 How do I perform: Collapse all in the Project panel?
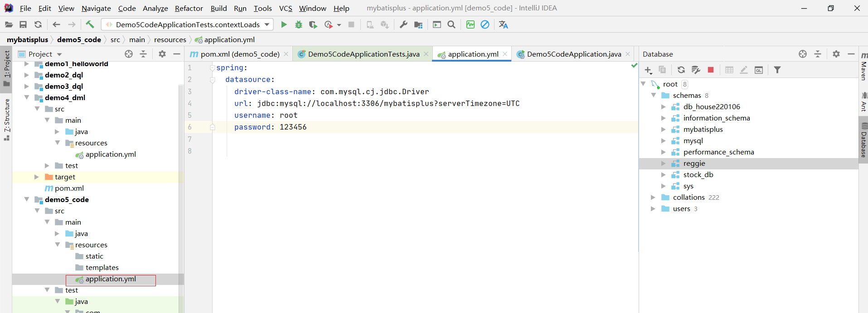coord(143,54)
